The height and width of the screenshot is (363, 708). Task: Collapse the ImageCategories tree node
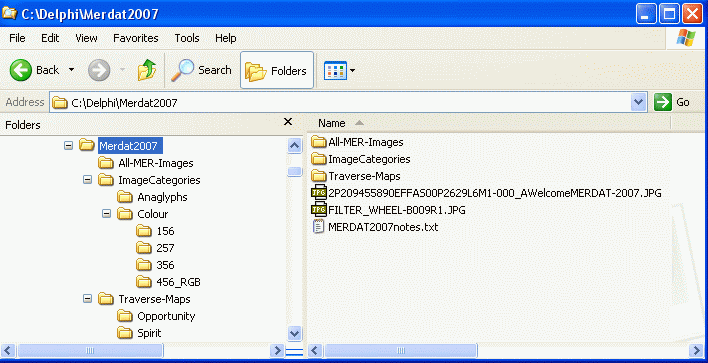(x=88, y=180)
